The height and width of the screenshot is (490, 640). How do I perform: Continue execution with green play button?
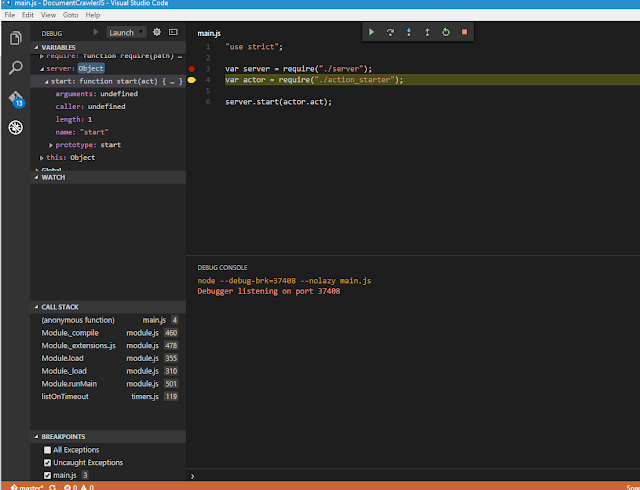pyautogui.click(x=371, y=32)
